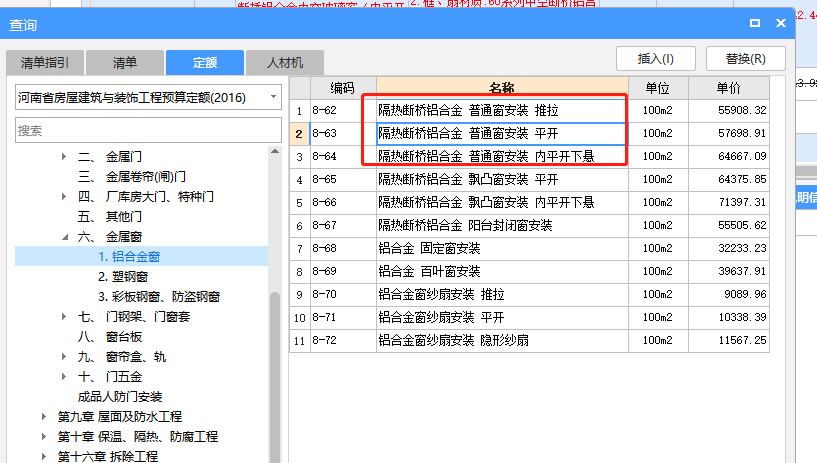Select 八、窗台板 tree item

pos(109,337)
